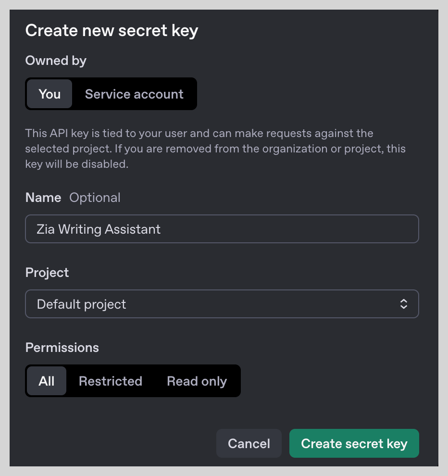Screen dimensions: 448x476
Task: Click the "Create new secret key" heading
Action: [112, 31]
